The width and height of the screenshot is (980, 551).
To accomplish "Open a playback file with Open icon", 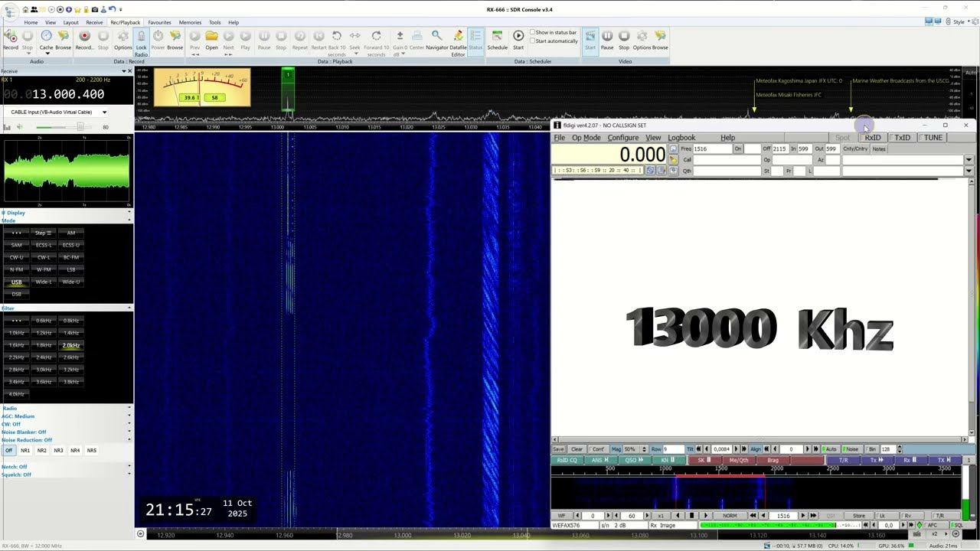I will 211,36.
